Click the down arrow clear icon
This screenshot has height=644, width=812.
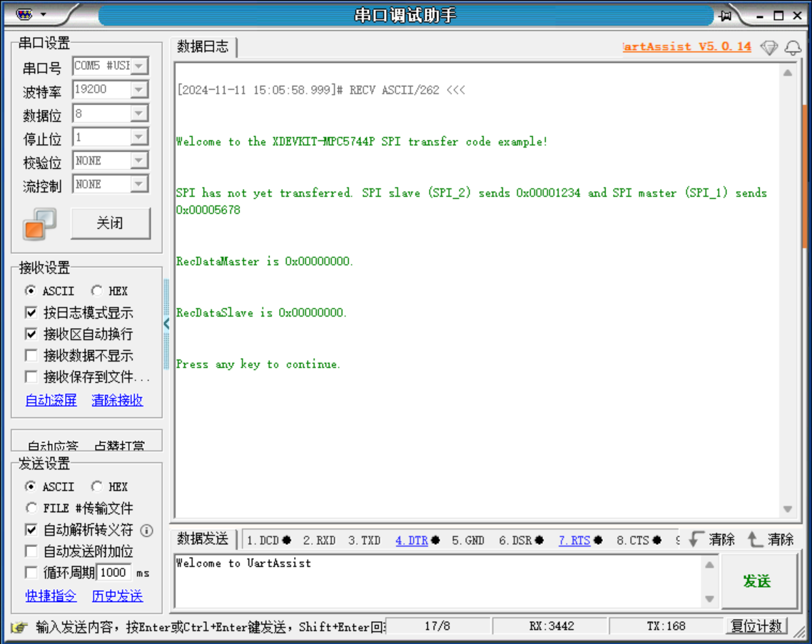tap(696, 539)
